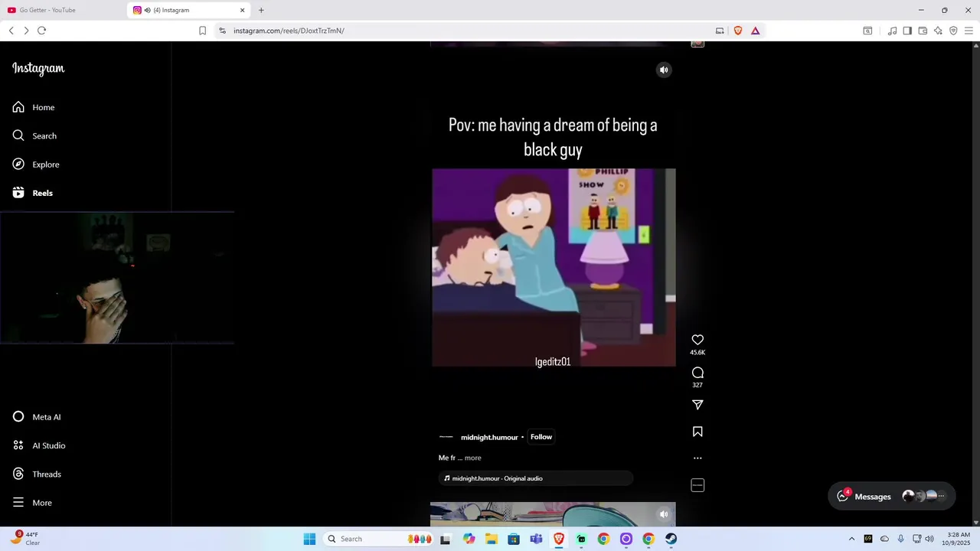Open File Explorer from taskbar
This screenshot has height=551, width=980.
point(491,539)
